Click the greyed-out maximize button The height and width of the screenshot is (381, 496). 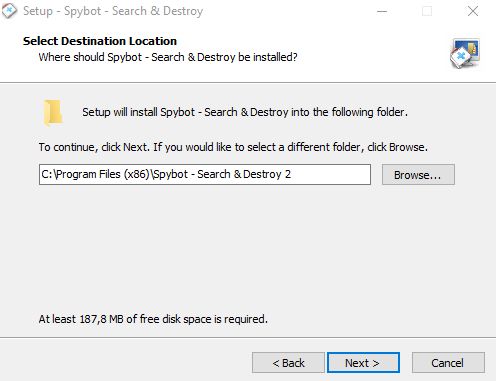tap(427, 11)
